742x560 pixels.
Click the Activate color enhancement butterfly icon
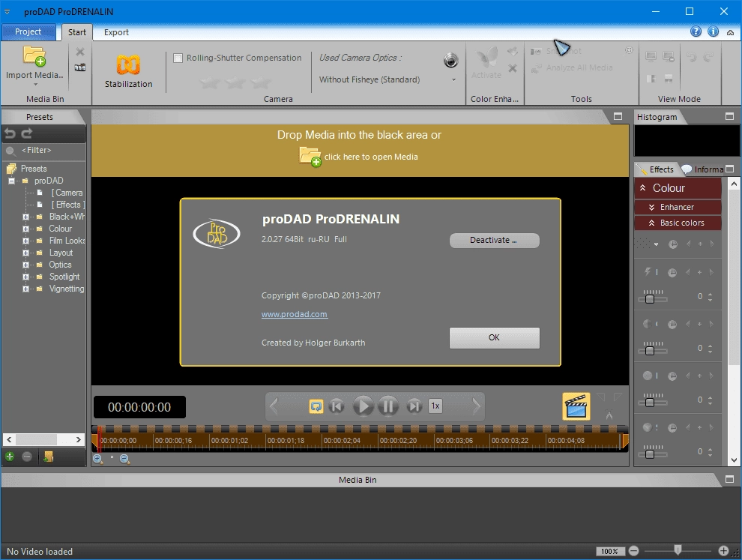pyautogui.click(x=486, y=58)
